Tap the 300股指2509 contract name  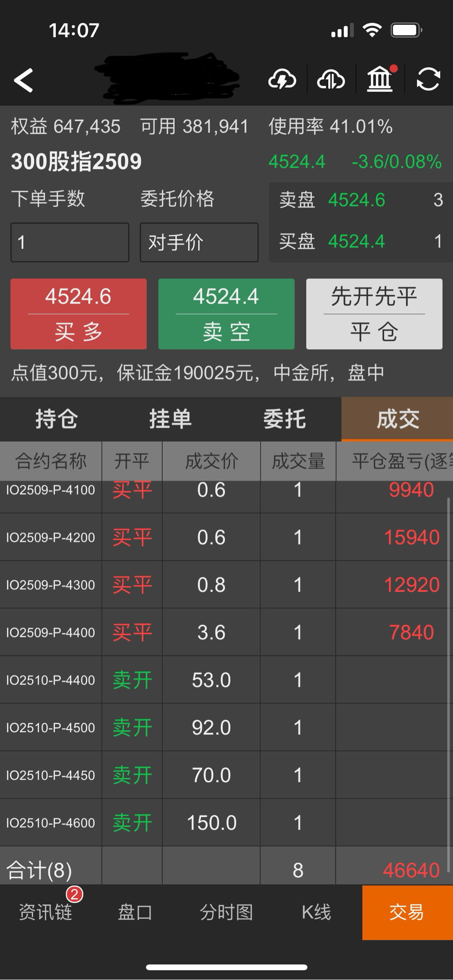76,161
